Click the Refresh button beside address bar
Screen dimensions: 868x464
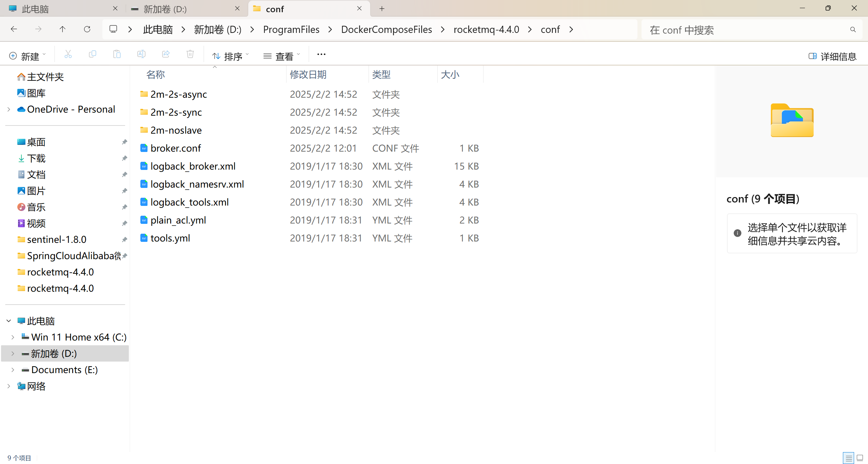[x=87, y=30]
